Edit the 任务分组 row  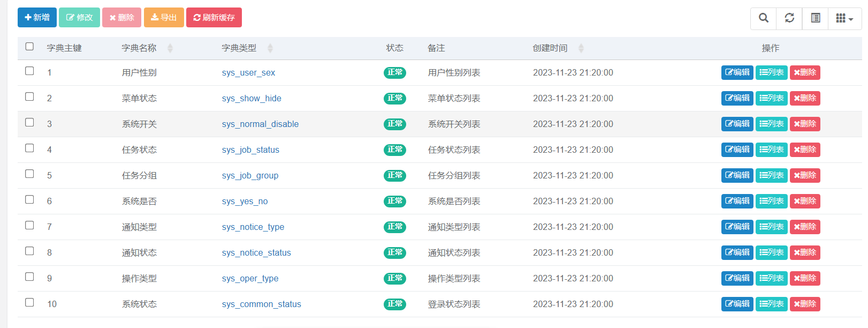(737, 175)
